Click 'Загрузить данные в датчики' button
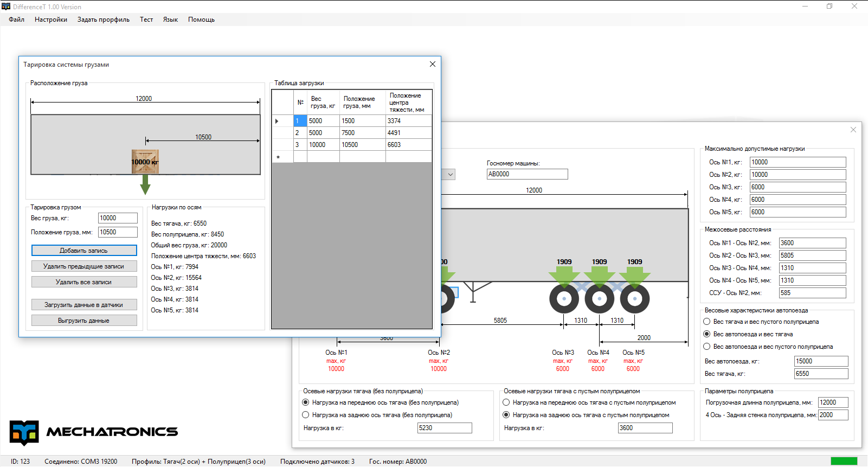The width and height of the screenshot is (868, 467). 84,305
